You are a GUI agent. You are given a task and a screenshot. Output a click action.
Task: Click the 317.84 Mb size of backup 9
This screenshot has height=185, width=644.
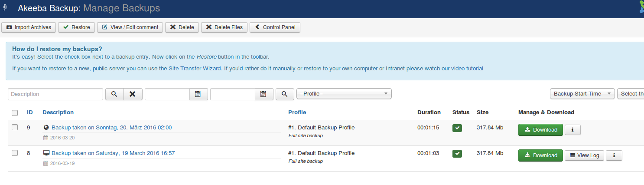(x=490, y=128)
